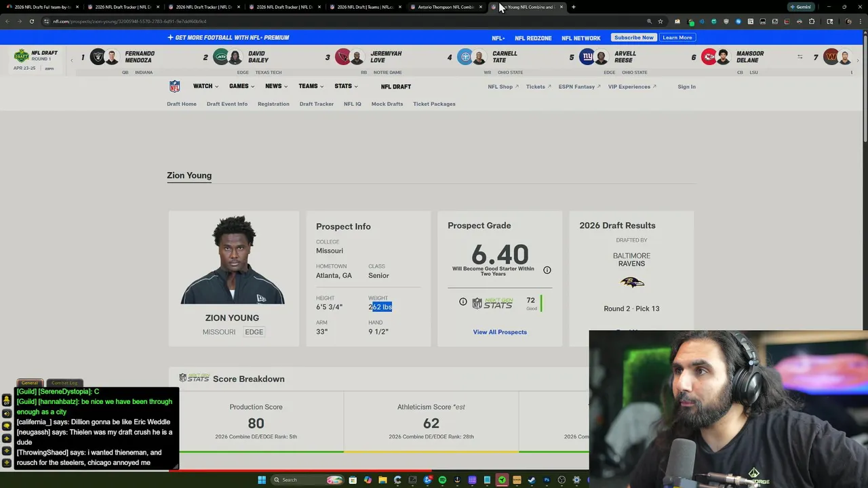The height and width of the screenshot is (488, 868).
Task: Click the Sign In link
Action: coord(686,86)
